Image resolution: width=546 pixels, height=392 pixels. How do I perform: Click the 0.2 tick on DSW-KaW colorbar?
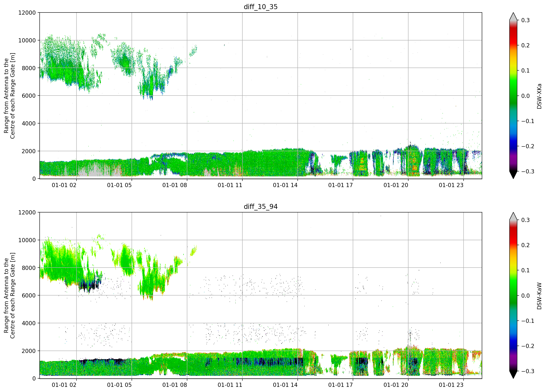tap(526, 245)
